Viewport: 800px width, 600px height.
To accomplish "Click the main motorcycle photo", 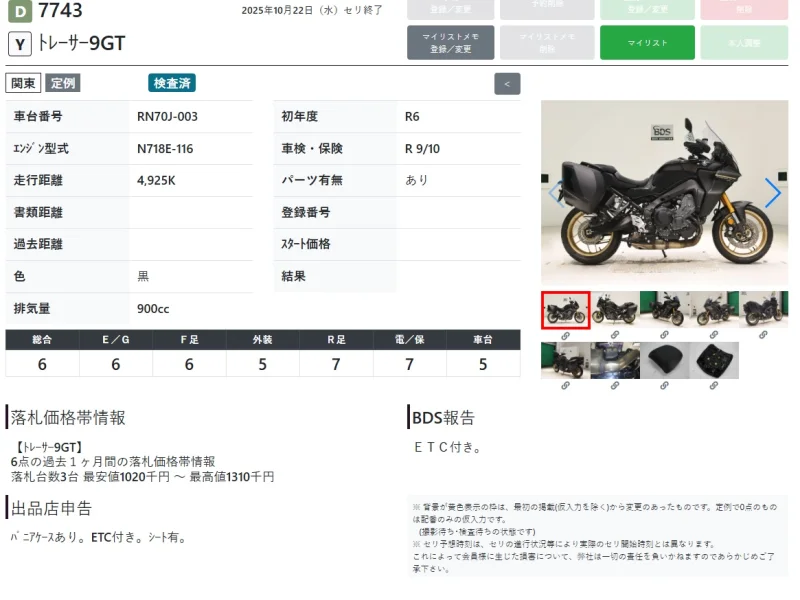I will coord(664,193).
